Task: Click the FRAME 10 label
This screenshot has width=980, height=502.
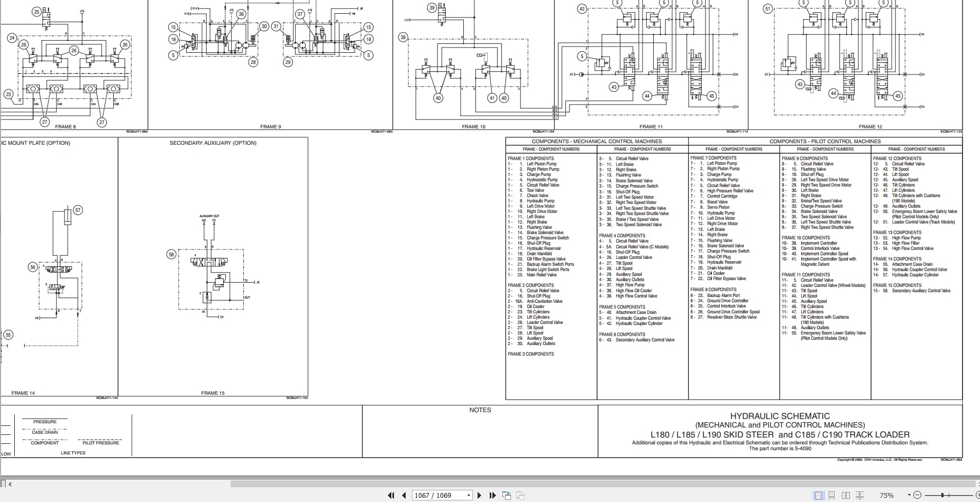Action: click(473, 127)
